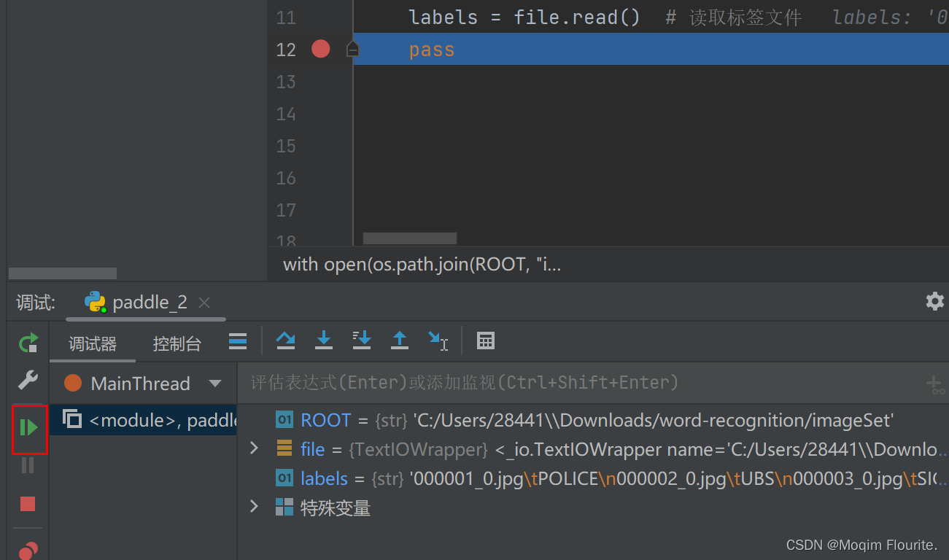Select the labels variable row
This screenshot has height=560, width=949.
[594, 478]
